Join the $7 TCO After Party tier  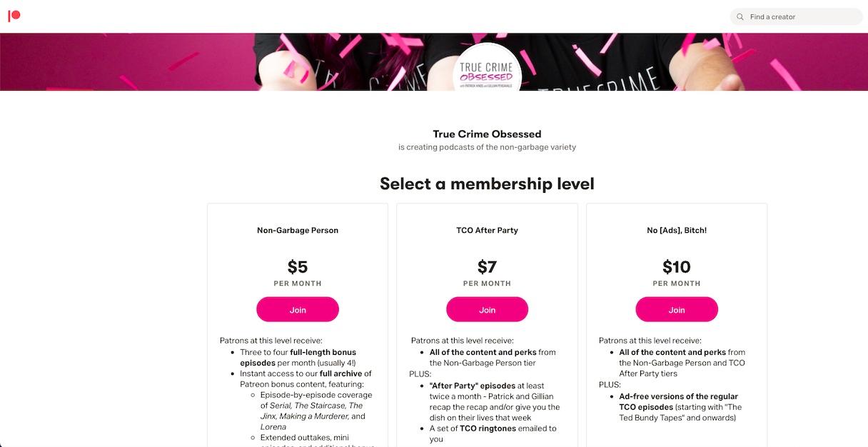(x=487, y=310)
